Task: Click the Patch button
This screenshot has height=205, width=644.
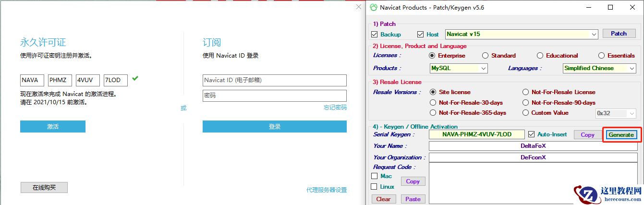Action: 619,34
